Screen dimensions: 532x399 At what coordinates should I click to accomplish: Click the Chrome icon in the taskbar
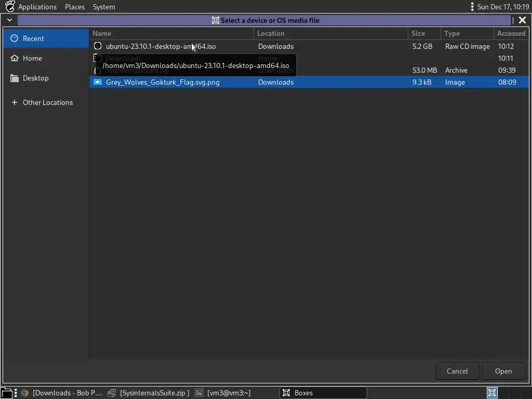click(x=24, y=393)
